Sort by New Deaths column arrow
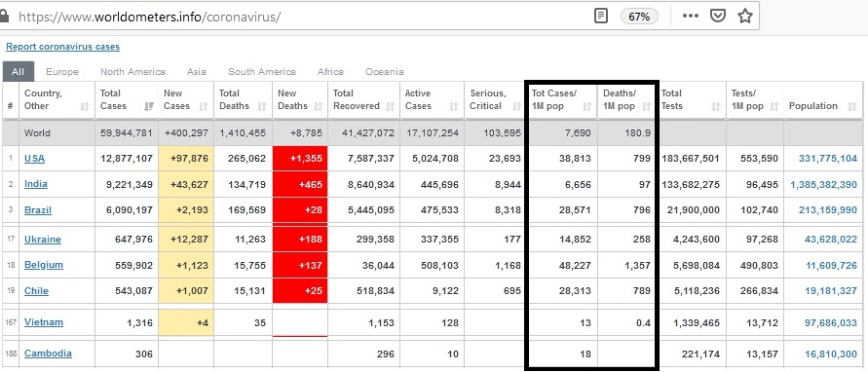 coord(319,107)
